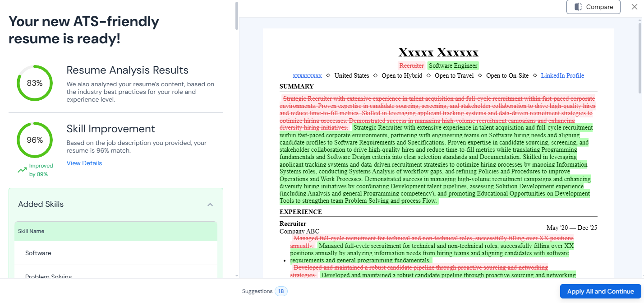
Task: Open the LinkedIn Profile link
Action: [562, 75]
